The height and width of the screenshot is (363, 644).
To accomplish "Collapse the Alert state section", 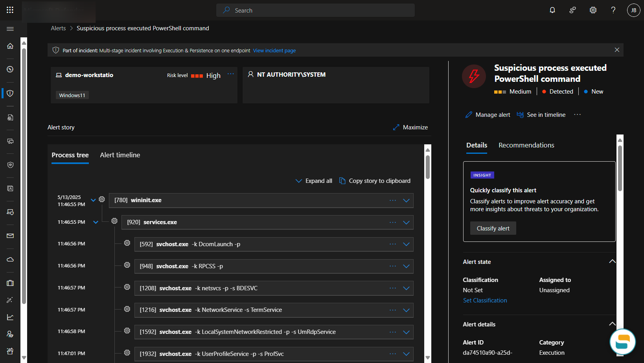I will tap(612, 262).
